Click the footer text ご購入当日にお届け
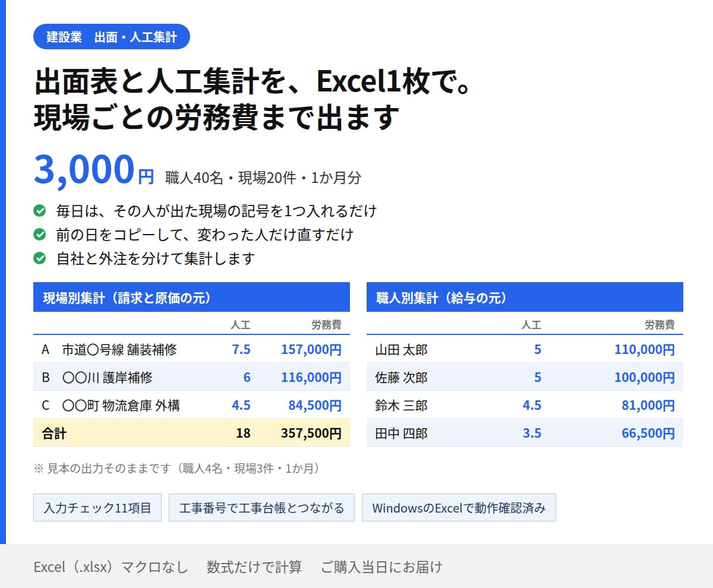713x588 pixels. [382, 567]
